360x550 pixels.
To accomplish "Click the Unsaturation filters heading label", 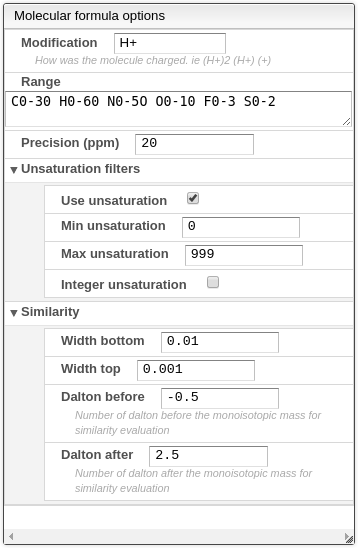I will click(x=81, y=169).
